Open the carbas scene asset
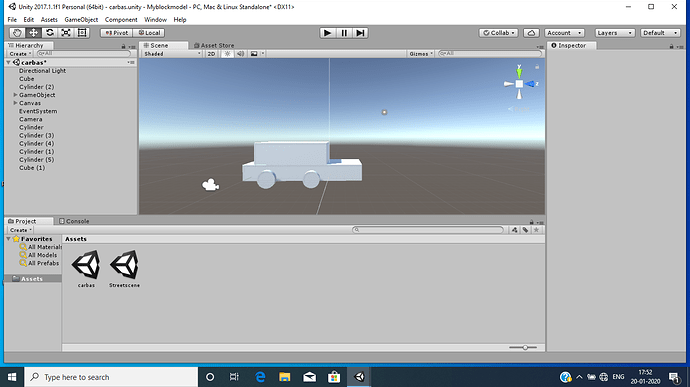The width and height of the screenshot is (690, 387). tap(86, 269)
